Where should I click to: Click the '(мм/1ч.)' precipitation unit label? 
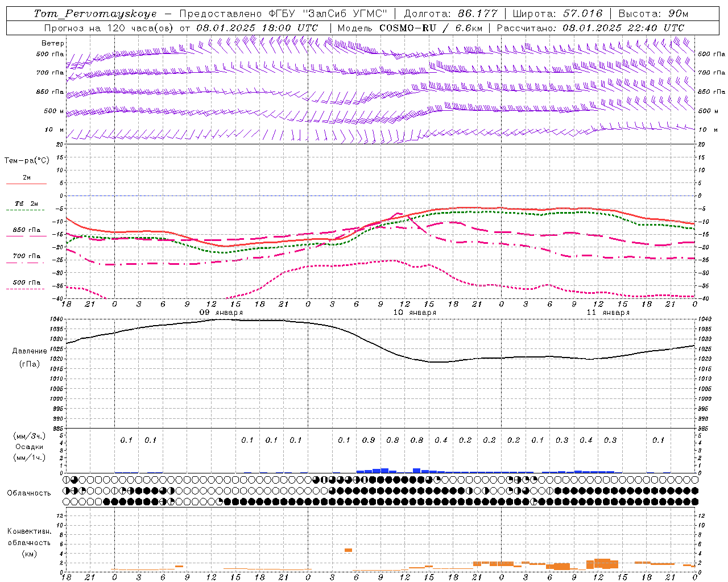point(30,458)
